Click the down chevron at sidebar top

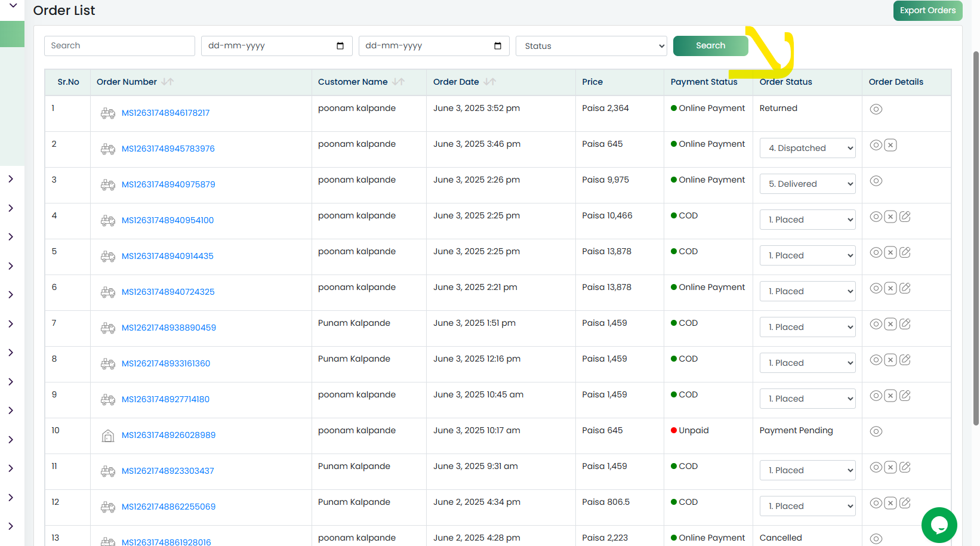13,5
